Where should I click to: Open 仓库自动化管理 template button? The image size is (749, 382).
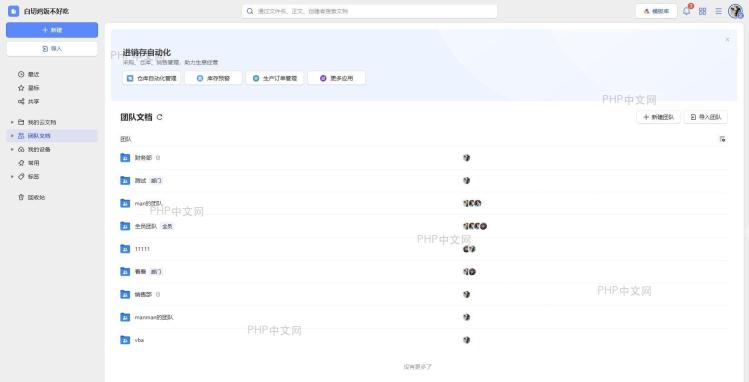point(151,78)
